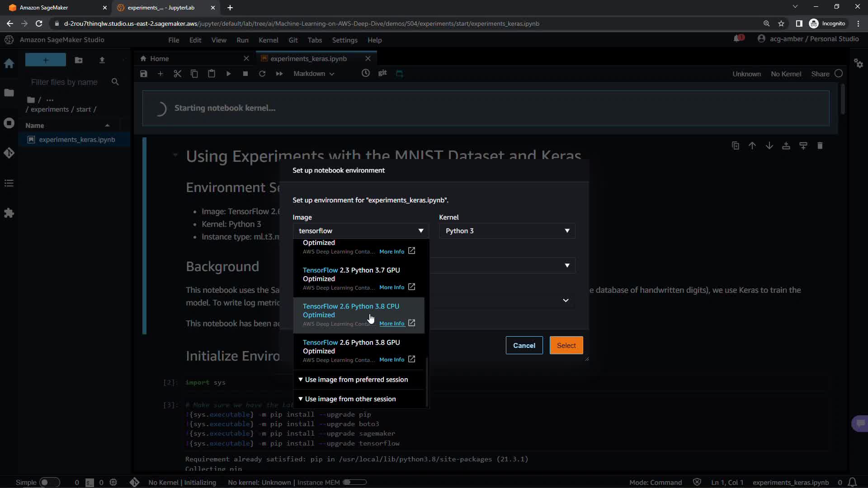Open the Kernel Python 3 dropdown
This screenshot has height=488, width=868.
[506, 231]
